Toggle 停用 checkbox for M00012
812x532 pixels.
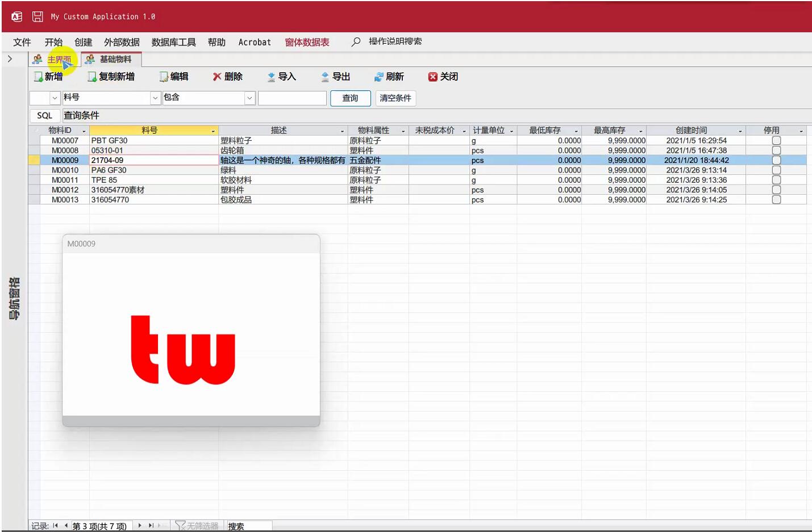776,190
